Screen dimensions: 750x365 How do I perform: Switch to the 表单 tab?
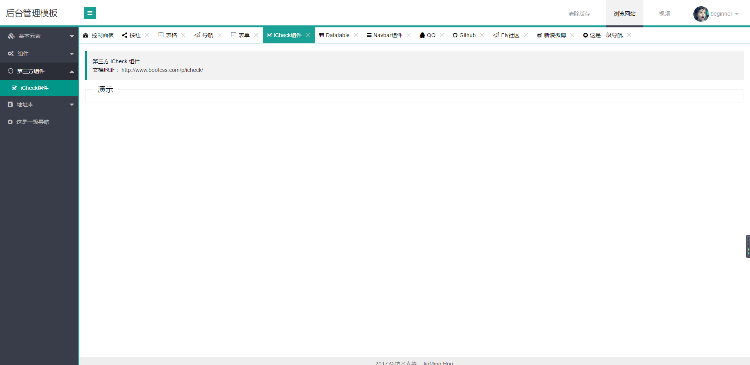tap(244, 35)
